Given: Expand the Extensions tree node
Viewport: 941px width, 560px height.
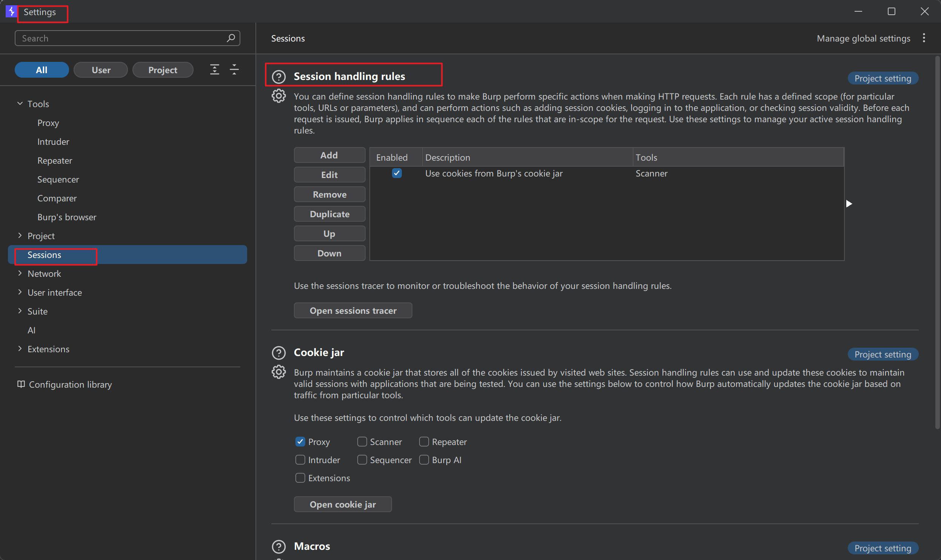Looking at the screenshot, I should 20,349.
